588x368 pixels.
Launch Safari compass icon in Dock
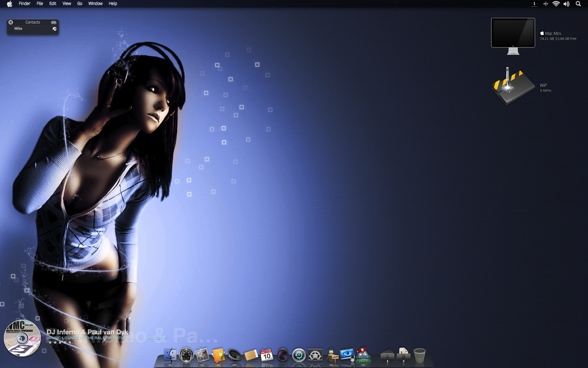click(202, 355)
